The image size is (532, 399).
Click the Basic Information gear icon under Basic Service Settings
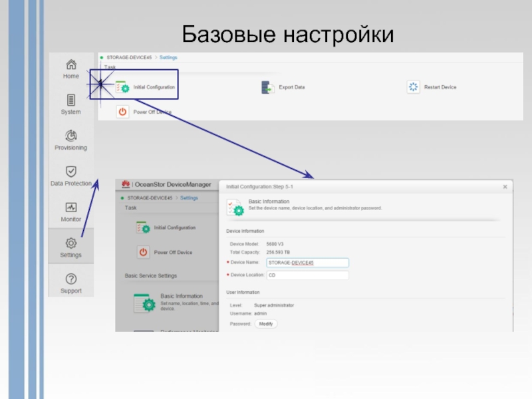pos(144,303)
